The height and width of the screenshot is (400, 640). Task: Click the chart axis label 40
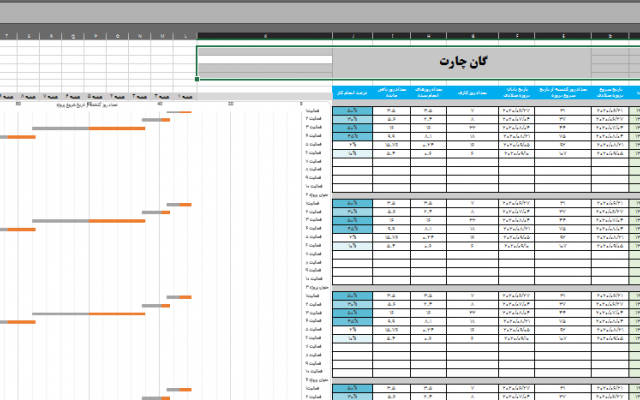[161, 103]
